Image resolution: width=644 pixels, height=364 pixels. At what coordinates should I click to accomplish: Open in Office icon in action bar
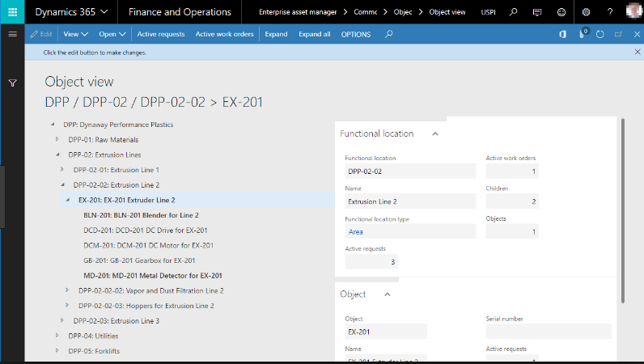click(x=562, y=35)
